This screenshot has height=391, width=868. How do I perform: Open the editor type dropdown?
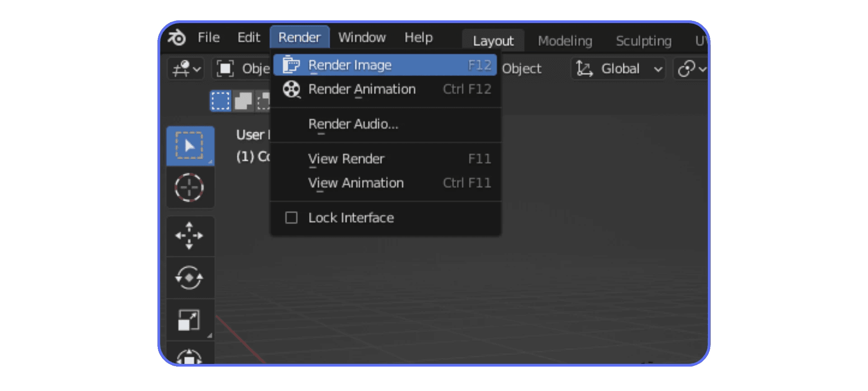pos(186,69)
